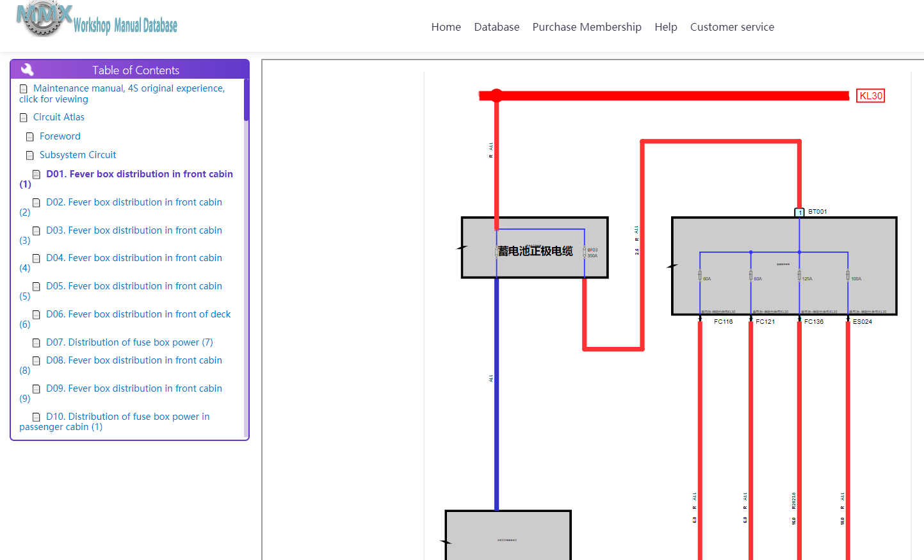
Task: Click the NMX Workshop Manual Database logo
Action: tap(97, 19)
